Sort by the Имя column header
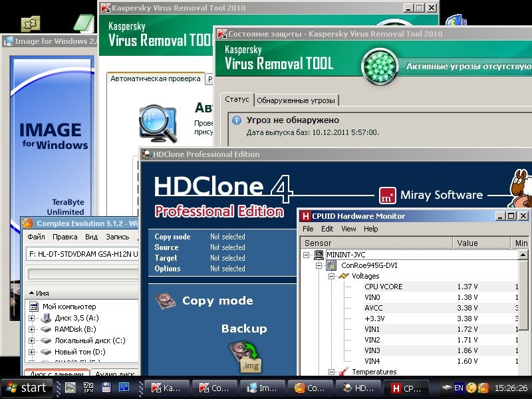Image resolution: width=532 pixels, height=399 pixels. (x=82, y=293)
